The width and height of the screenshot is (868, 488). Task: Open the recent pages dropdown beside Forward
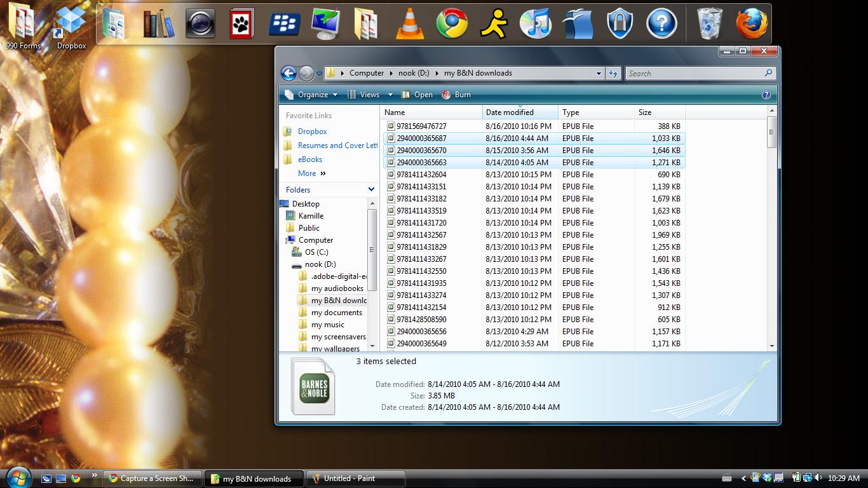click(319, 73)
